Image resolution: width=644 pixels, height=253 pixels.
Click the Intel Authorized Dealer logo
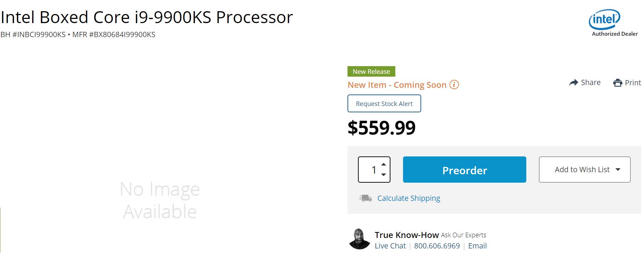click(614, 23)
